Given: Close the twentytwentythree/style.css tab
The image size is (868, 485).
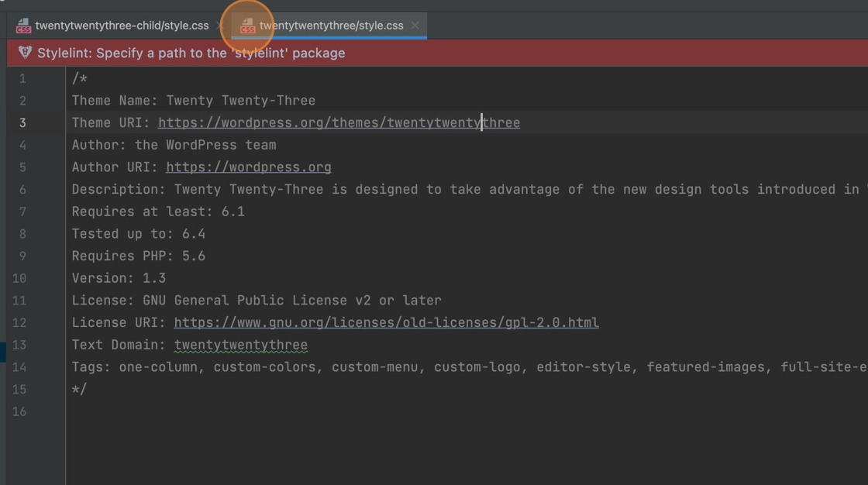Looking at the screenshot, I should pyautogui.click(x=415, y=26).
